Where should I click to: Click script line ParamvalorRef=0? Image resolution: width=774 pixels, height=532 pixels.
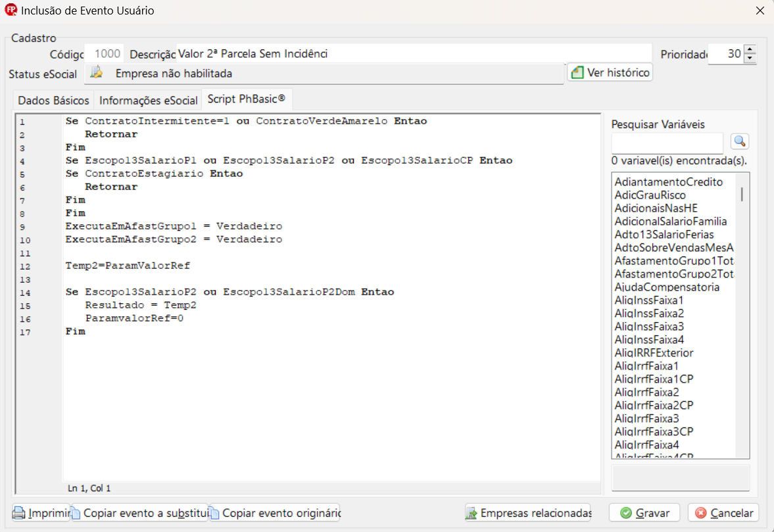[x=134, y=318]
